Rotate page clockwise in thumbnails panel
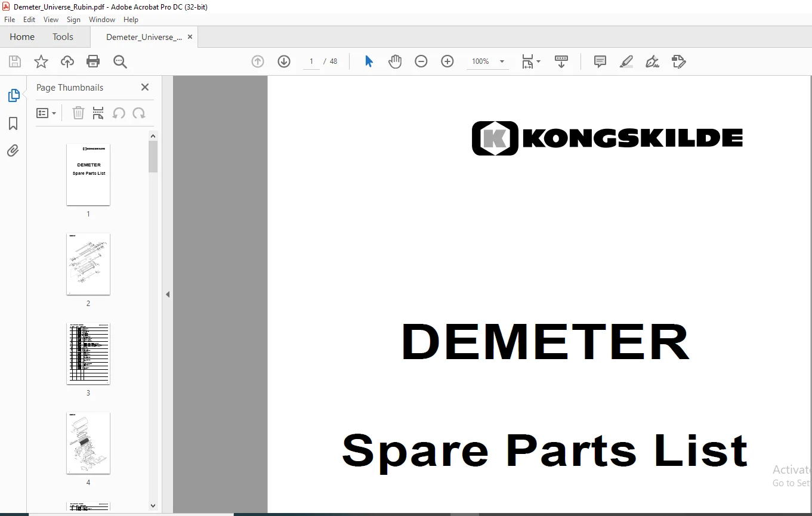 [x=139, y=113]
